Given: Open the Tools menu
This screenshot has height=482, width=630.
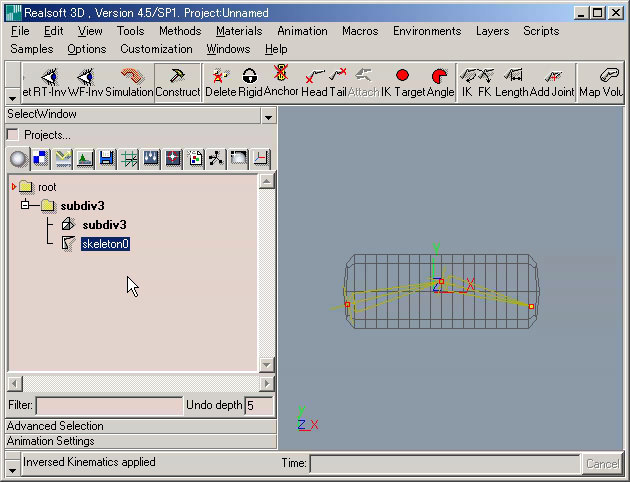Looking at the screenshot, I should pyautogui.click(x=131, y=31).
